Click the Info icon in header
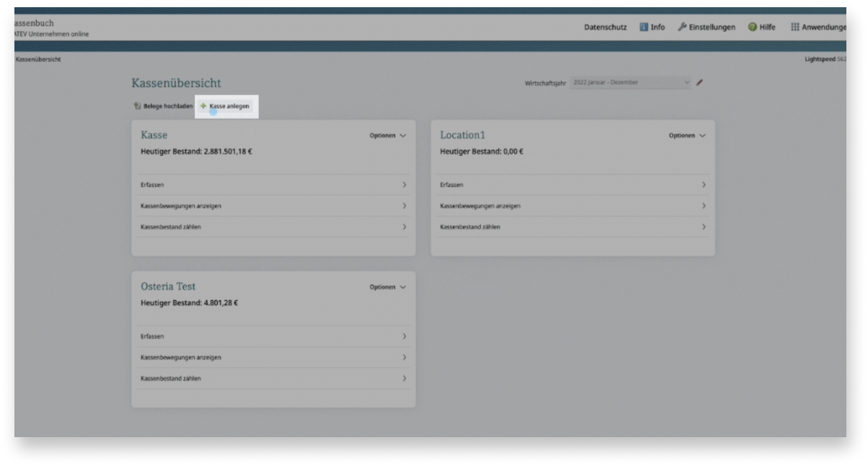This screenshot has width=868, height=466. (x=644, y=27)
